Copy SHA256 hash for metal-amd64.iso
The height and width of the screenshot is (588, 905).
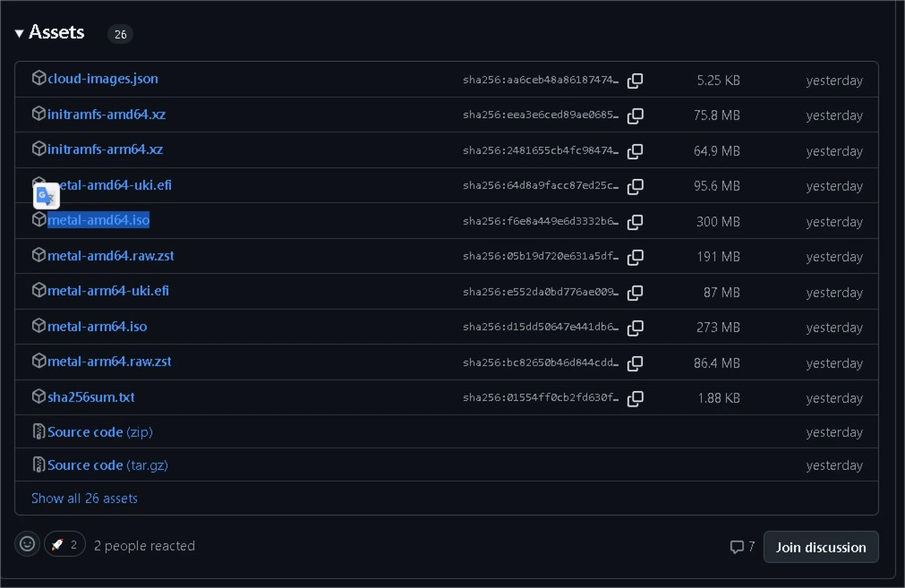pyautogui.click(x=635, y=222)
